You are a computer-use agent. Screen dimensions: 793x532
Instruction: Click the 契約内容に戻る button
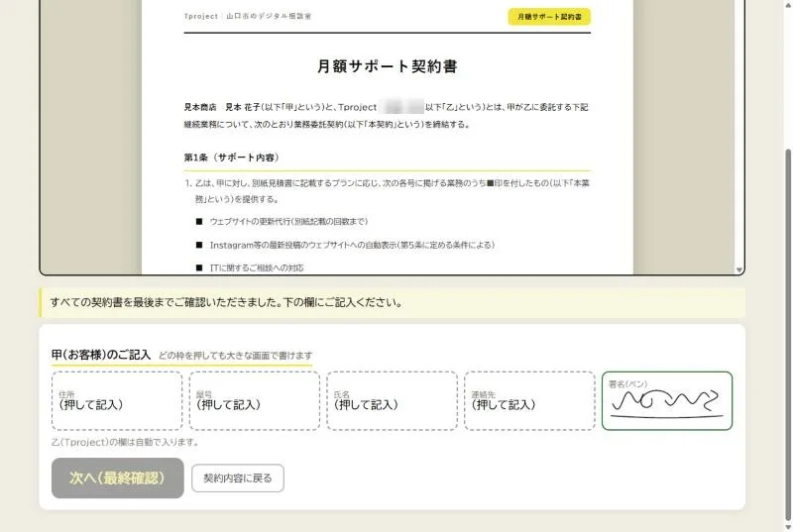tap(238, 478)
